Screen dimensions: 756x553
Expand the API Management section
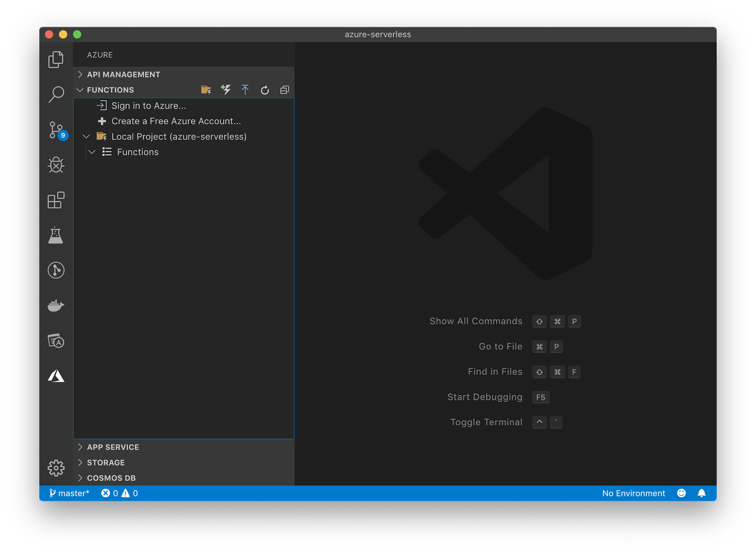123,75
